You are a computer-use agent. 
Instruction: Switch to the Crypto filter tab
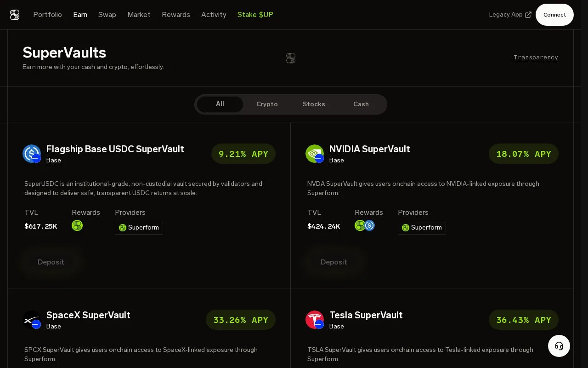click(x=267, y=104)
